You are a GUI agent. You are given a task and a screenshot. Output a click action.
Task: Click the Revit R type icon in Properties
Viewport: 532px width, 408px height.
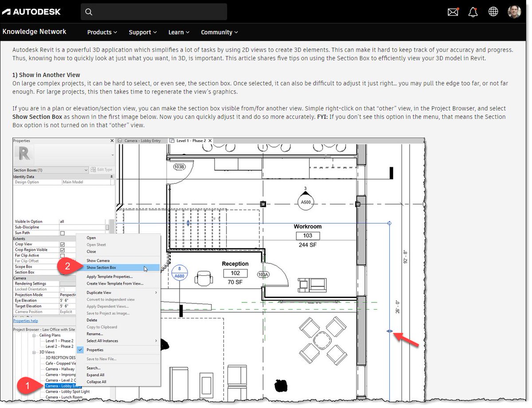coord(24,153)
